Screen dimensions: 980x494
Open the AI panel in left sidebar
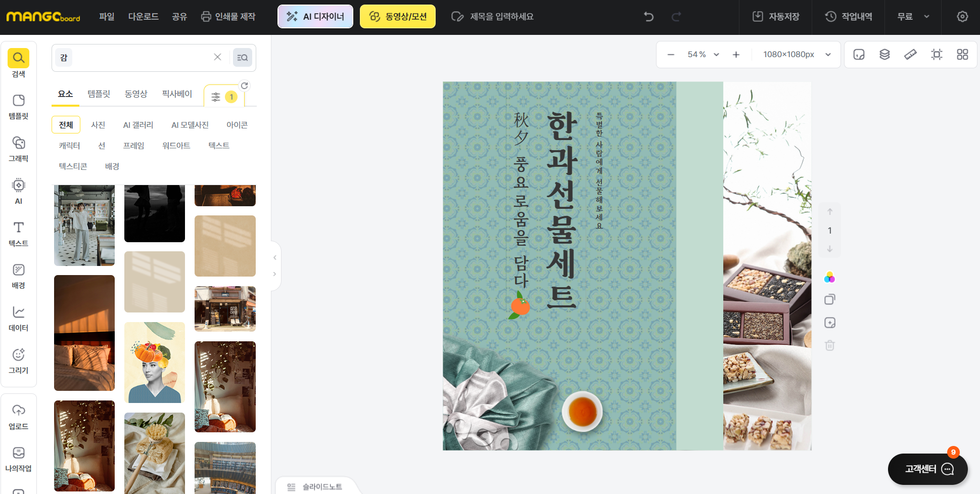(x=18, y=191)
